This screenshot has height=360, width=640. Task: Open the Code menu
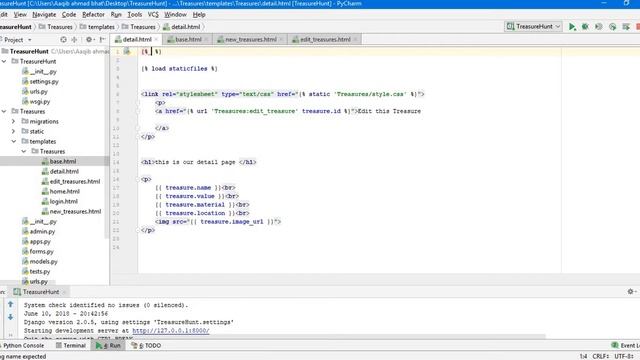69,14
